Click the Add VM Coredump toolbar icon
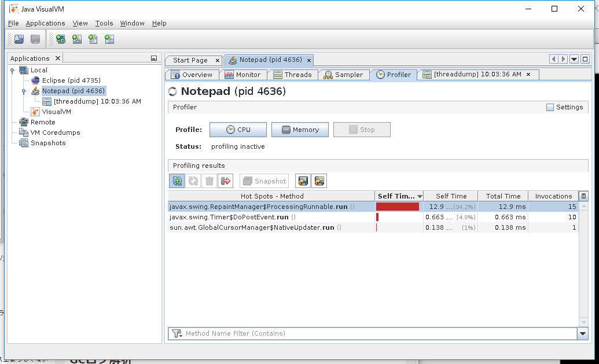Viewport: 599px width, 364px height. pos(93,39)
